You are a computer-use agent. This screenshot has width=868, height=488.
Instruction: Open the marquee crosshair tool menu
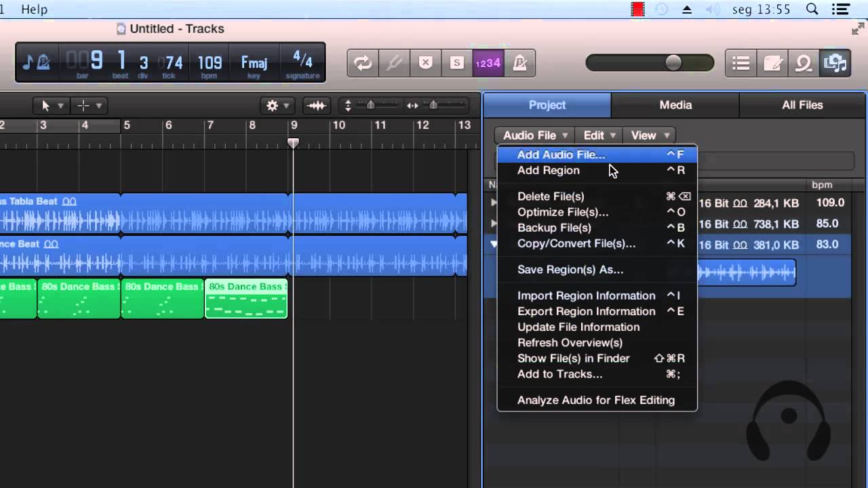[89, 105]
